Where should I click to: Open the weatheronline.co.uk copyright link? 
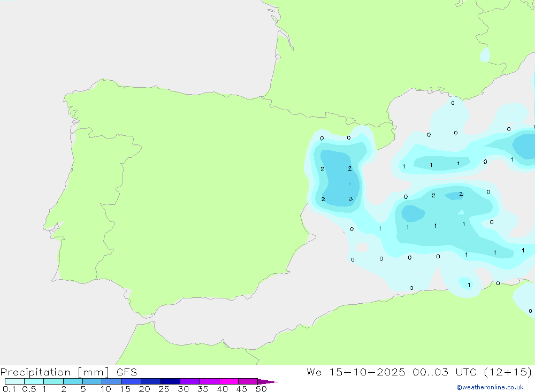point(490,387)
